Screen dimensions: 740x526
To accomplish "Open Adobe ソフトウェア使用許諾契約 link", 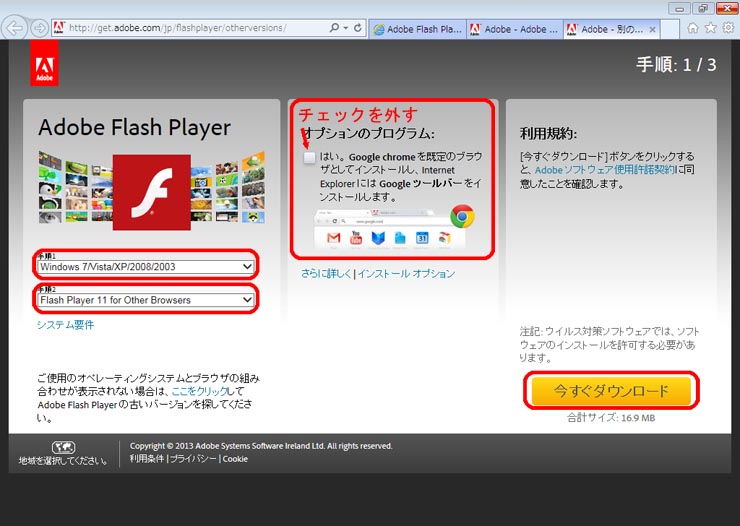I will [605, 170].
